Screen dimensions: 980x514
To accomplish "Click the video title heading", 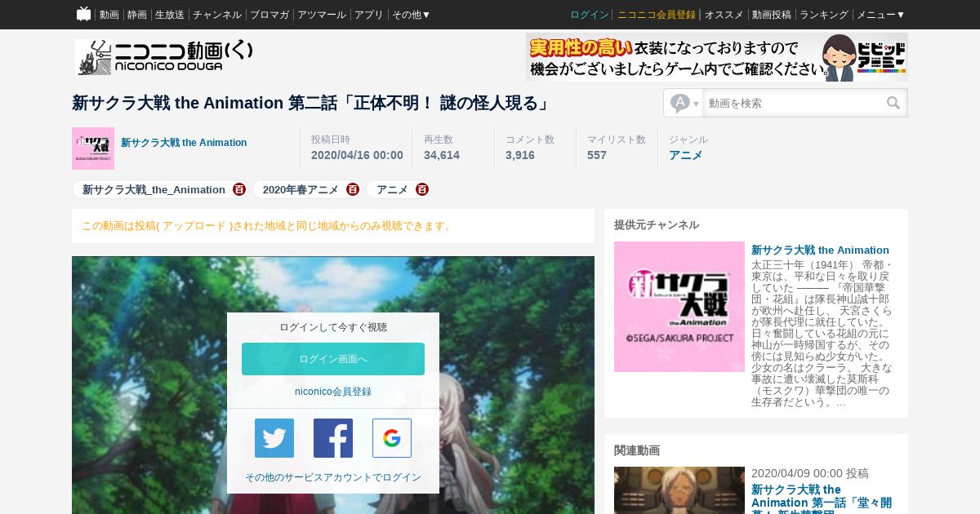I will tap(311, 103).
